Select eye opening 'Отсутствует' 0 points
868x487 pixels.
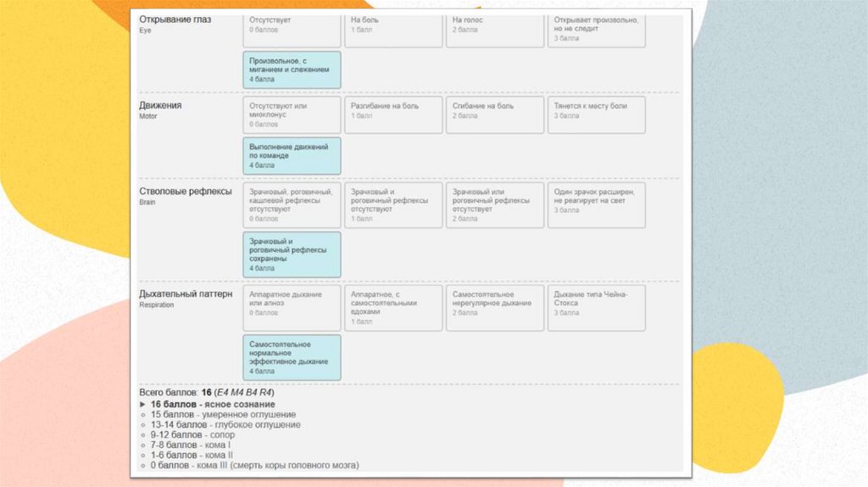(292, 31)
